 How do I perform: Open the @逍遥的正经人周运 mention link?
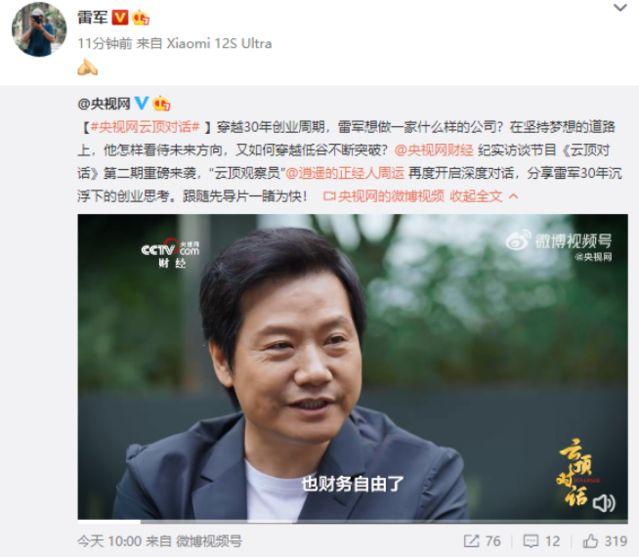[345, 173]
